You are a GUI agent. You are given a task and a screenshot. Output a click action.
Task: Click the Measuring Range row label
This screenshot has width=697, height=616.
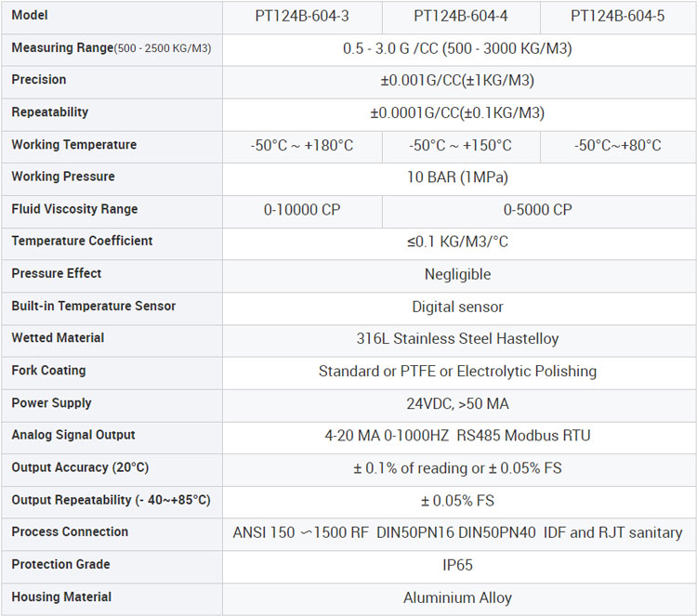(x=111, y=48)
